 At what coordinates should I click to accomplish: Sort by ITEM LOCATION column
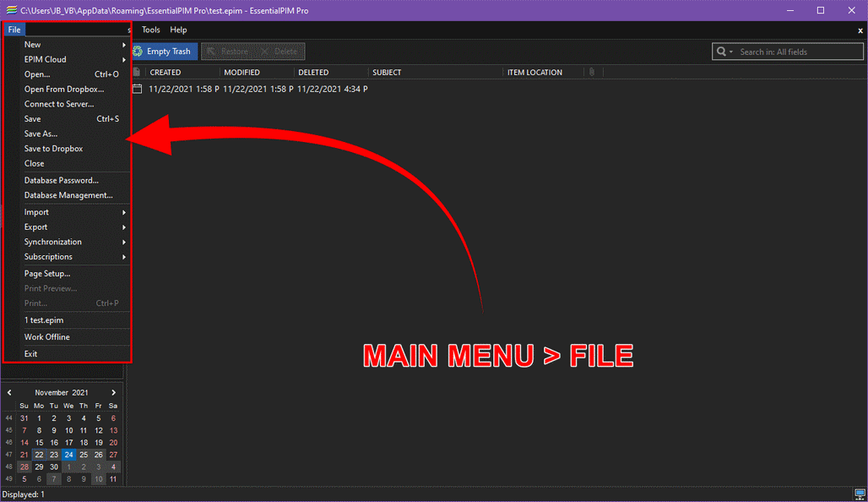coord(534,72)
